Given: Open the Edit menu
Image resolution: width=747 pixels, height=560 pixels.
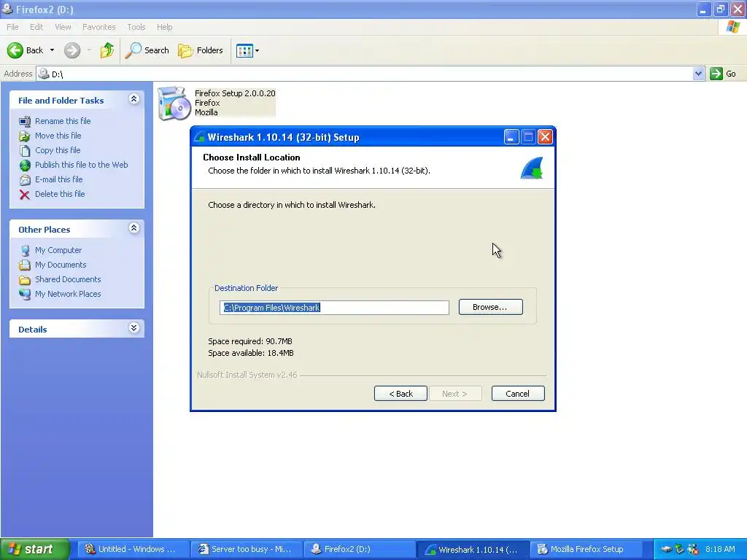Looking at the screenshot, I should pos(36,27).
